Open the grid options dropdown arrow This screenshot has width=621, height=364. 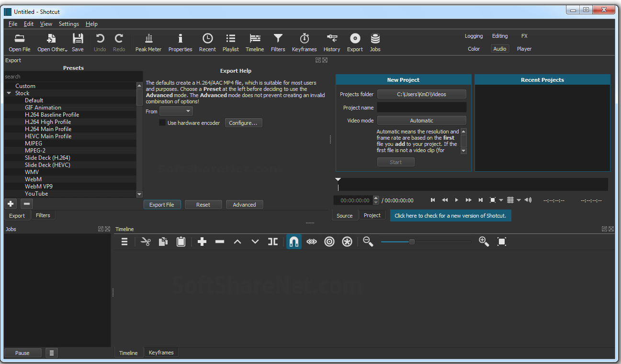click(x=519, y=200)
